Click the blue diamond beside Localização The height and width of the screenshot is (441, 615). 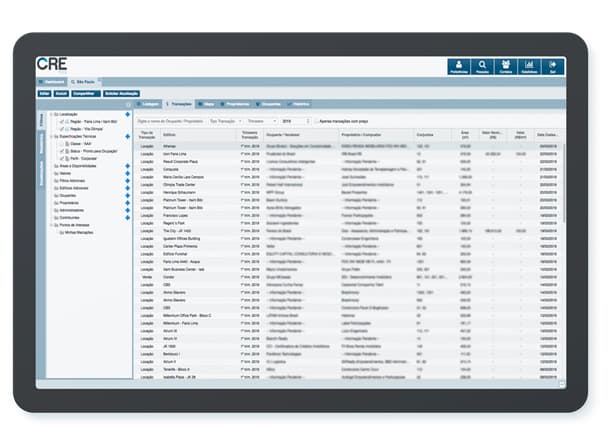click(127, 114)
